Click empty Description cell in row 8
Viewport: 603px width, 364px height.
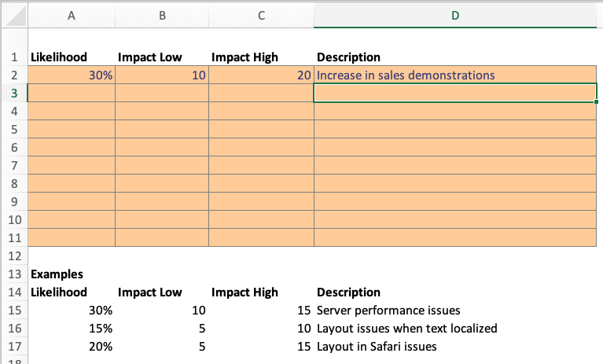click(x=455, y=183)
